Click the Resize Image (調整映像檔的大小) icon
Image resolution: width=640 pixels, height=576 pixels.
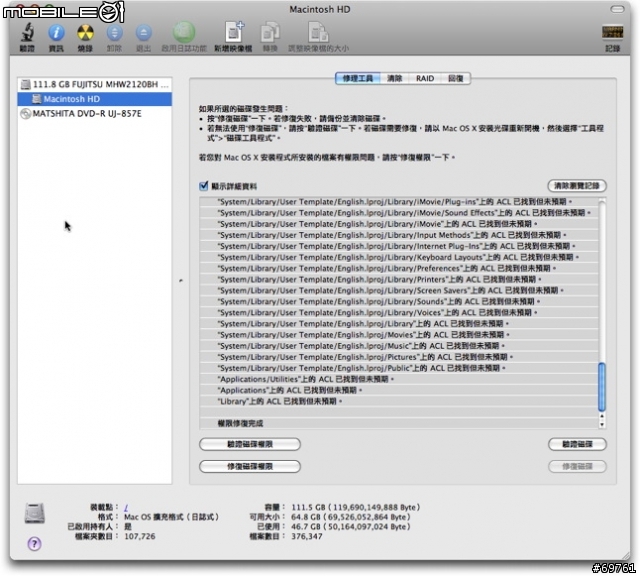tap(318, 32)
